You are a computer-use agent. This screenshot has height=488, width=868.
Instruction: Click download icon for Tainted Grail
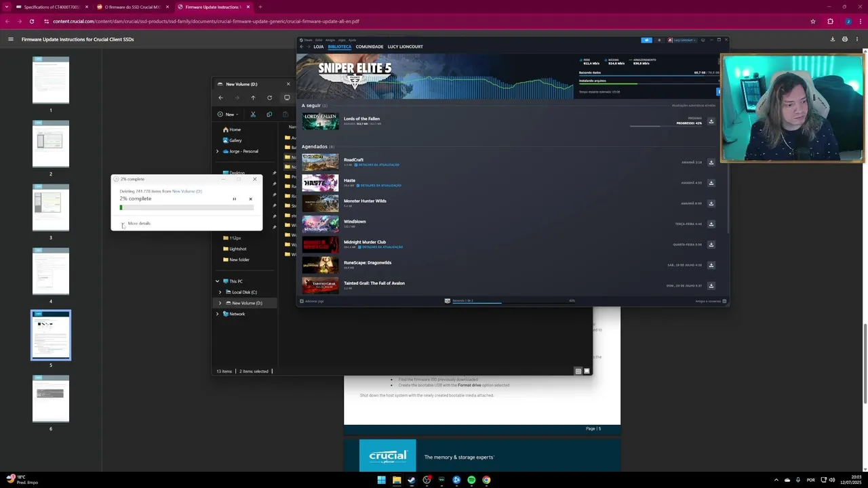pyautogui.click(x=711, y=285)
